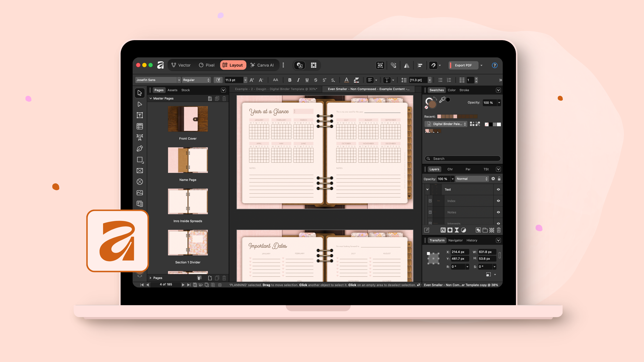Select the Front Cover master page thumbnail

coord(188,119)
